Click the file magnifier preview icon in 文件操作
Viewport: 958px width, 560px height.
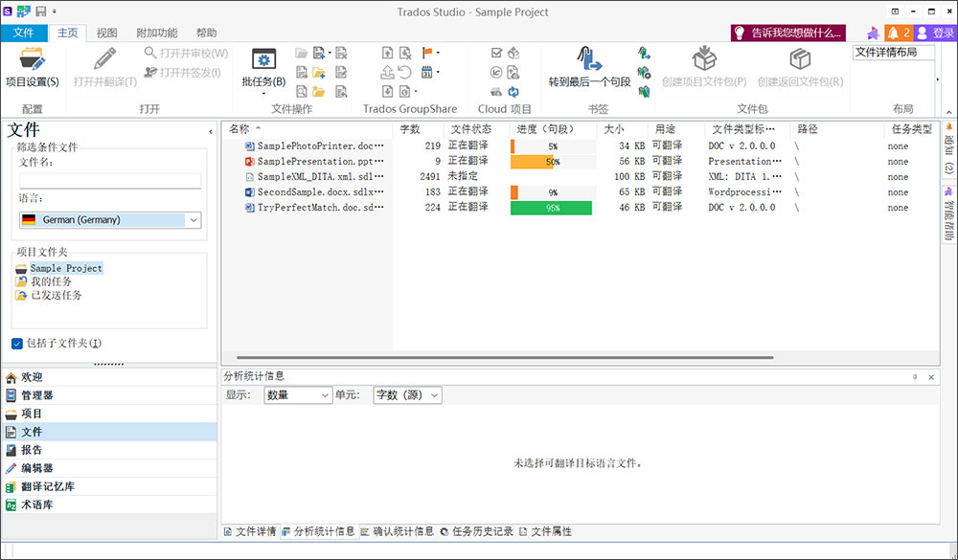point(301,92)
